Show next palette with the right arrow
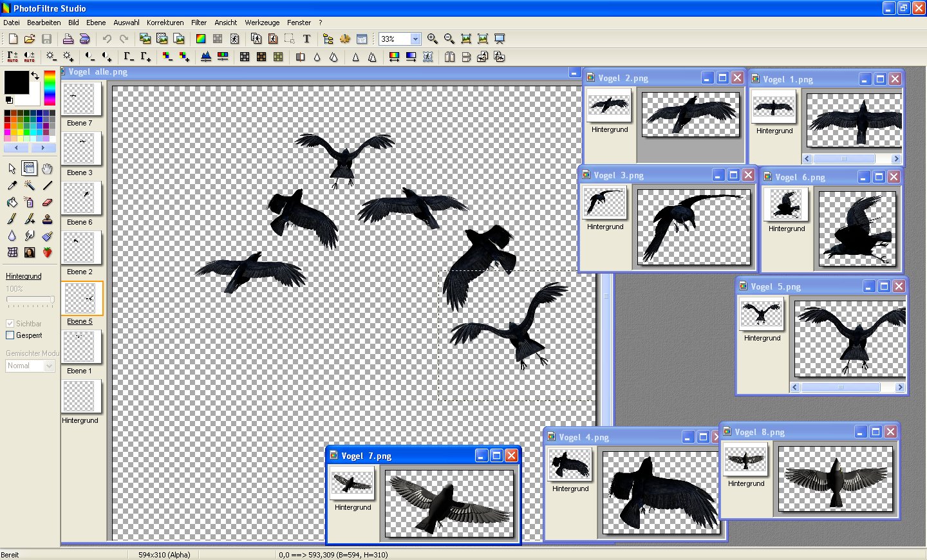Viewport: 927px width, 560px height. pyautogui.click(x=43, y=147)
